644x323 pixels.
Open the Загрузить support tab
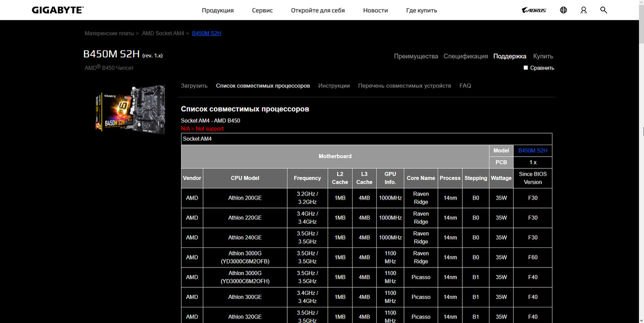tap(194, 86)
